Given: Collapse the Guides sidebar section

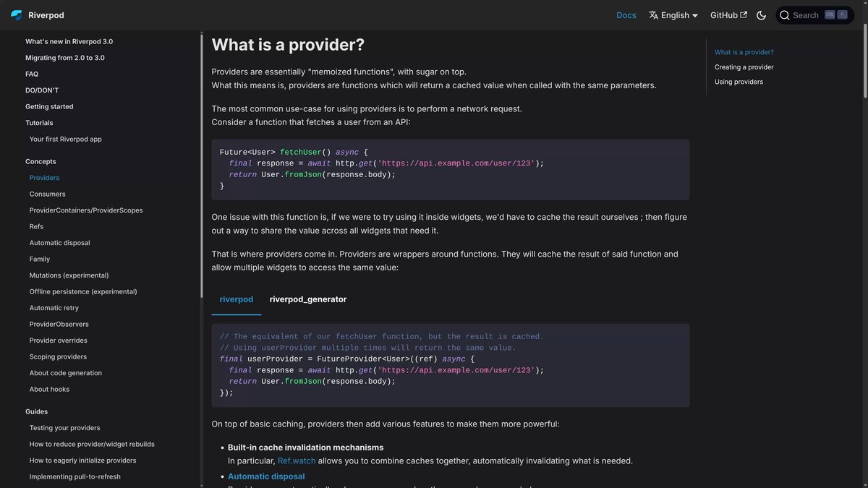Looking at the screenshot, I should coord(37,411).
